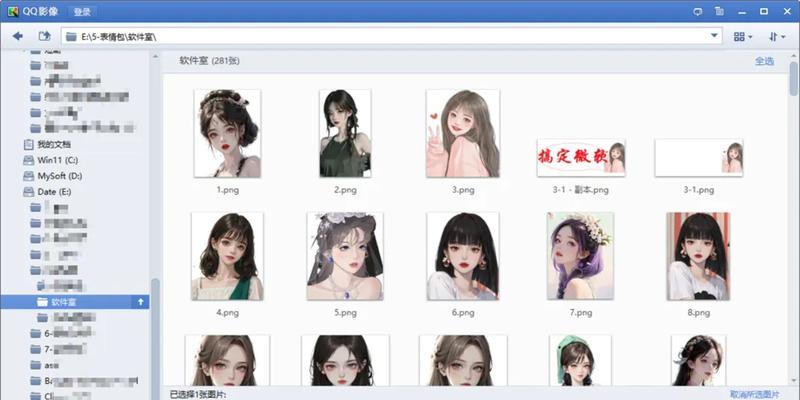The height and width of the screenshot is (400, 800).
Task: Select the 5.png thumbnail
Action: 345,256
